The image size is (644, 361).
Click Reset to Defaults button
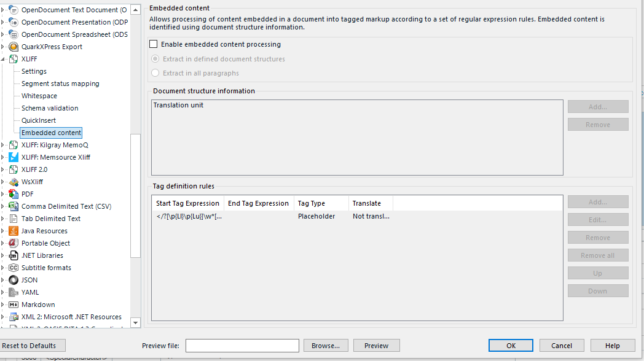coord(31,346)
